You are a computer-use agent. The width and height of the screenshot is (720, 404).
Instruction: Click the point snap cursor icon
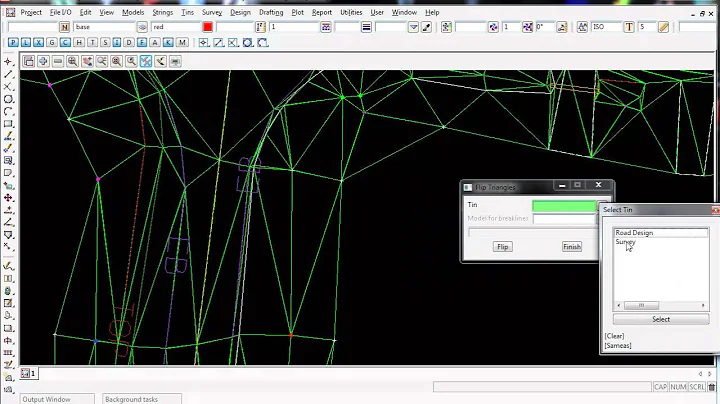[x=204, y=43]
